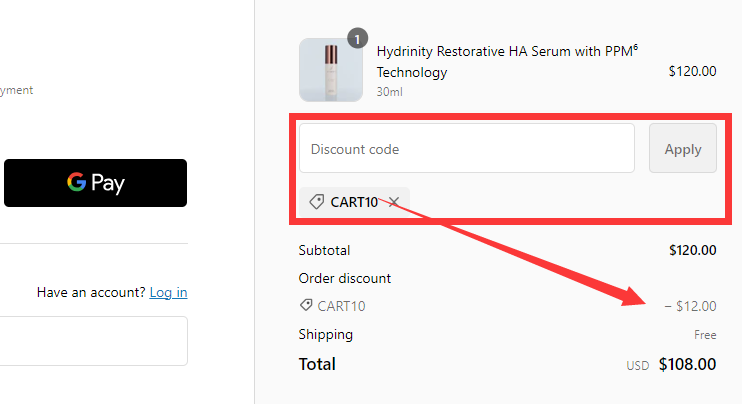The image size is (742, 404).
Task: Click the serum product thumbnail
Action: point(331,70)
